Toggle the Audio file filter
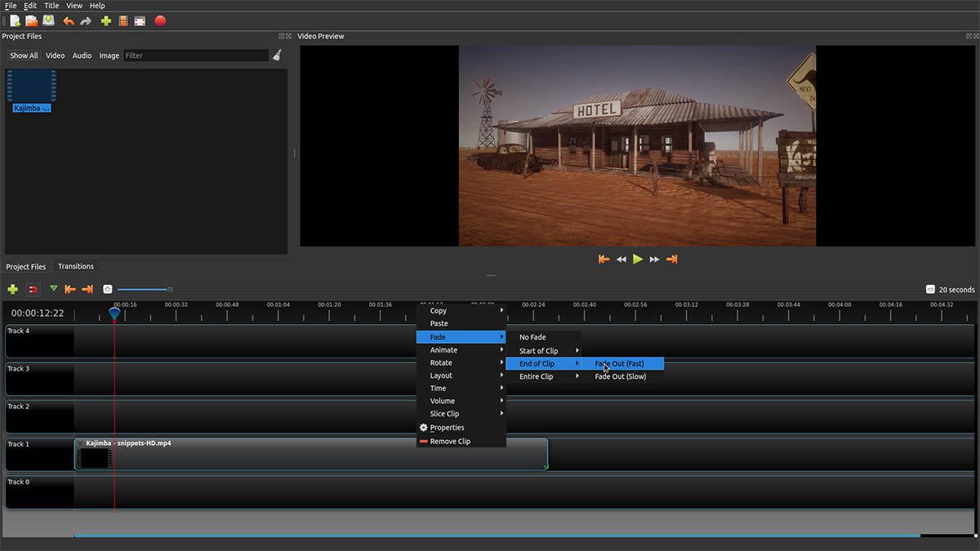The width and height of the screenshot is (980, 551). click(x=82, y=56)
